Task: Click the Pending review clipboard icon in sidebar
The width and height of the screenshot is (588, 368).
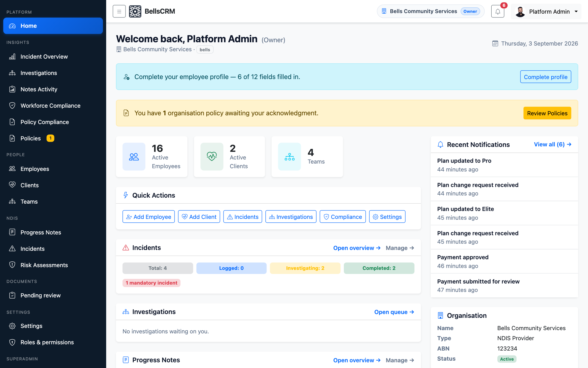Action: tap(12, 295)
